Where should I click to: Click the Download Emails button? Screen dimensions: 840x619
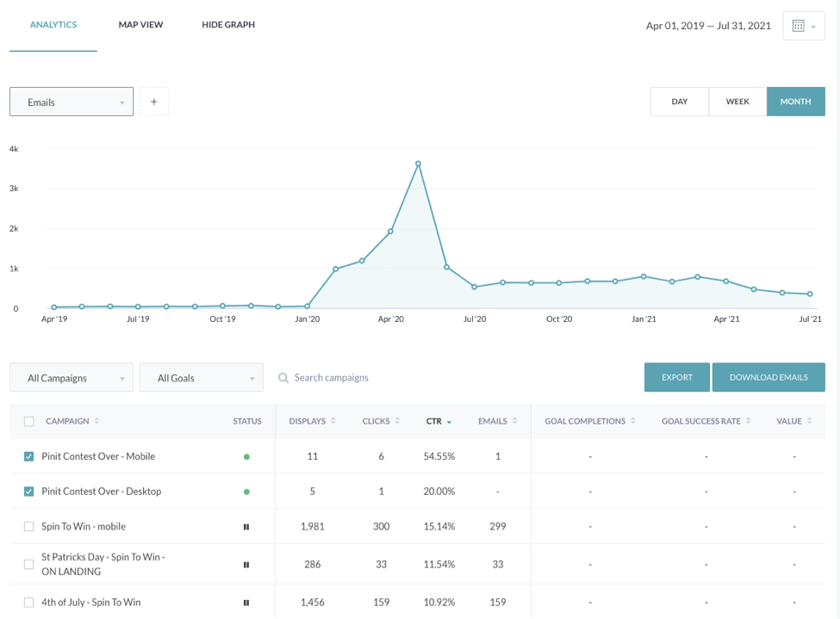[x=768, y=377]
